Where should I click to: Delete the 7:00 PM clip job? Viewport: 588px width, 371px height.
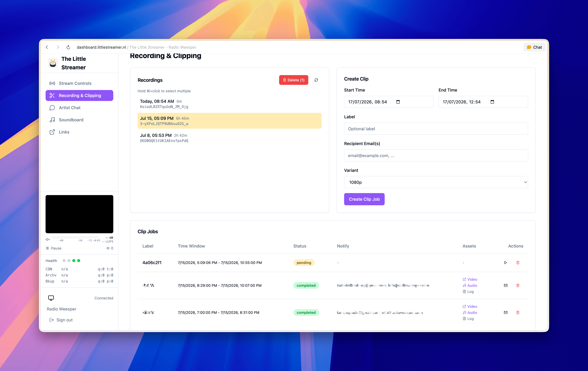[518, 313]
